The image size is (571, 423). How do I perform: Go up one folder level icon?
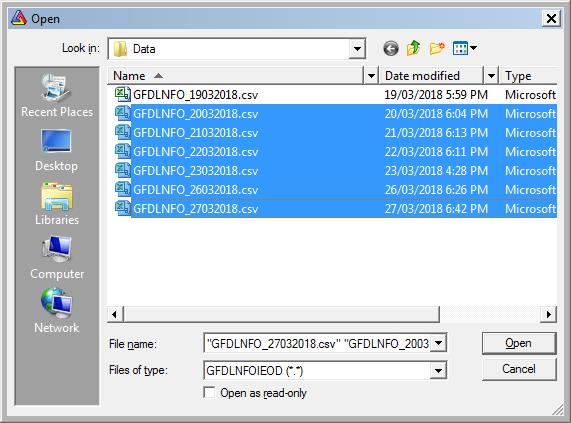pos(413,48)
